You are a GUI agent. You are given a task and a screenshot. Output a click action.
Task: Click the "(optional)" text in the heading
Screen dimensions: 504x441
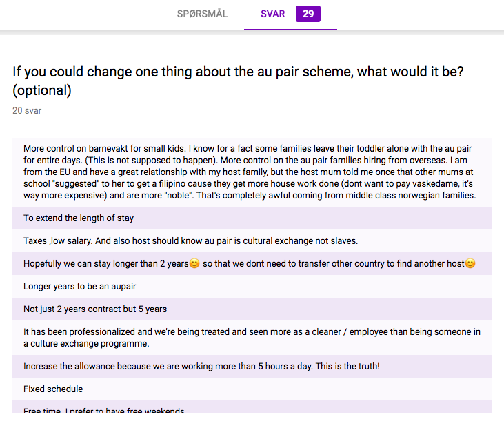click(x=41, y=90)
